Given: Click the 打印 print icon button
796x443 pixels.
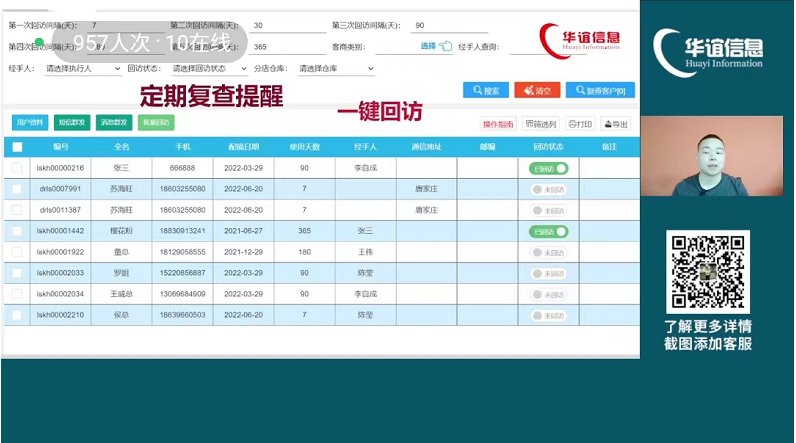Looking at the screenshot, I should click(580, 125).
